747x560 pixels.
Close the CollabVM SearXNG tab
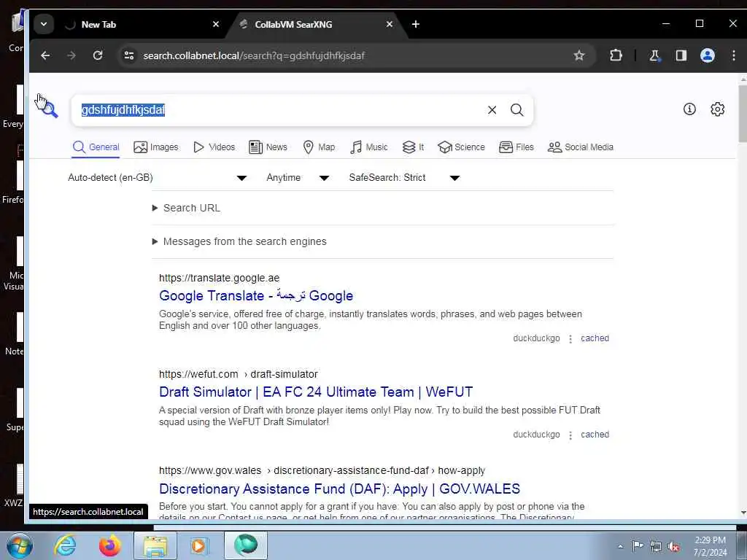pyautogui.click(x=390, y=24)
